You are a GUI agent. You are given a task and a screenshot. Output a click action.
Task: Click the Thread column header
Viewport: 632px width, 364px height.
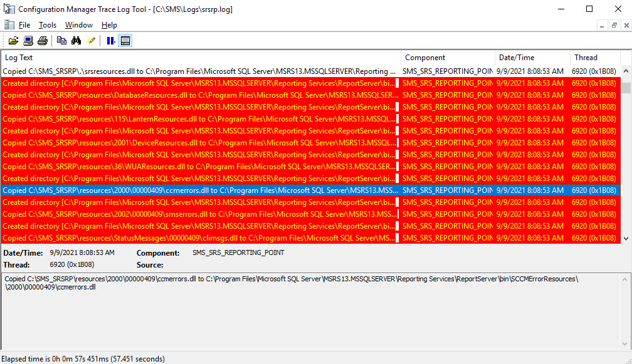[x=594, y=58]
